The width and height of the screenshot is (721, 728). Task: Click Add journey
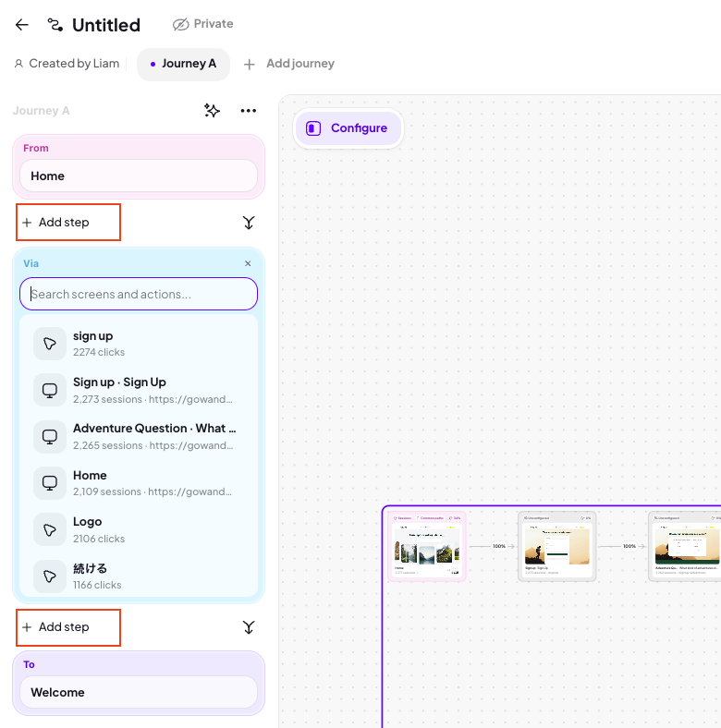289,64
